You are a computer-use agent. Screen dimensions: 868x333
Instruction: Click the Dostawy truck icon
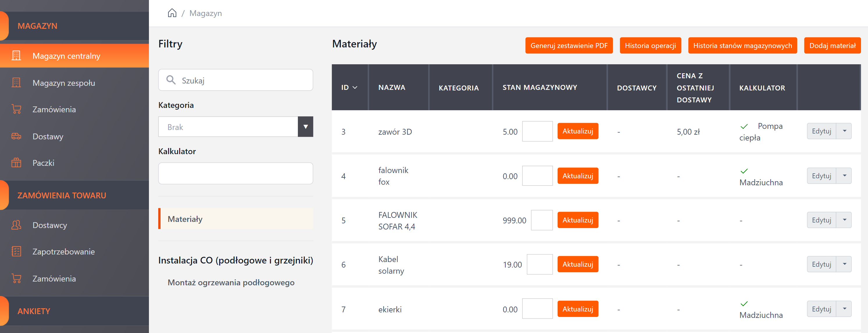pyautogui.click(x=16, y=136)
